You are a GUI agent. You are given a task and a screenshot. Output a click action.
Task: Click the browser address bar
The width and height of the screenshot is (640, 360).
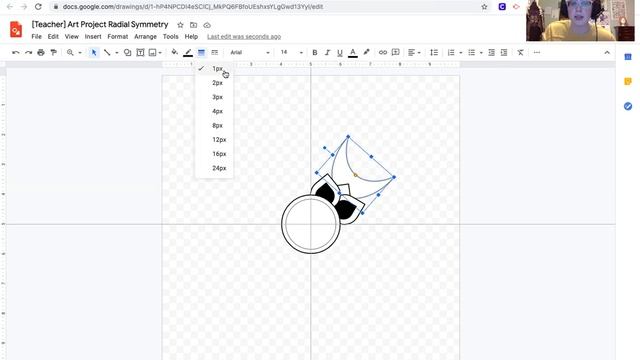click(x=269, y=7)
